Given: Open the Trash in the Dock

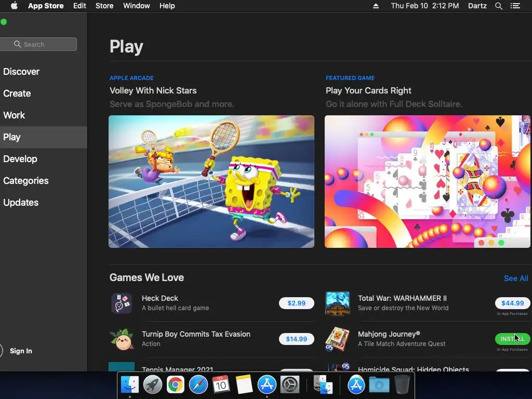Looking at the screenshot, I should (x=402, y=385).
